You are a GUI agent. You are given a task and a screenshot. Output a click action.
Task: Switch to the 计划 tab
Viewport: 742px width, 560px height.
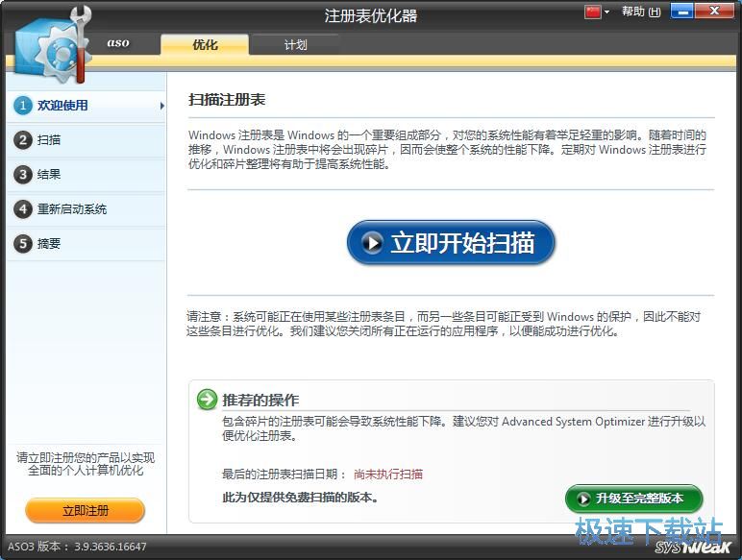(296, 44)
